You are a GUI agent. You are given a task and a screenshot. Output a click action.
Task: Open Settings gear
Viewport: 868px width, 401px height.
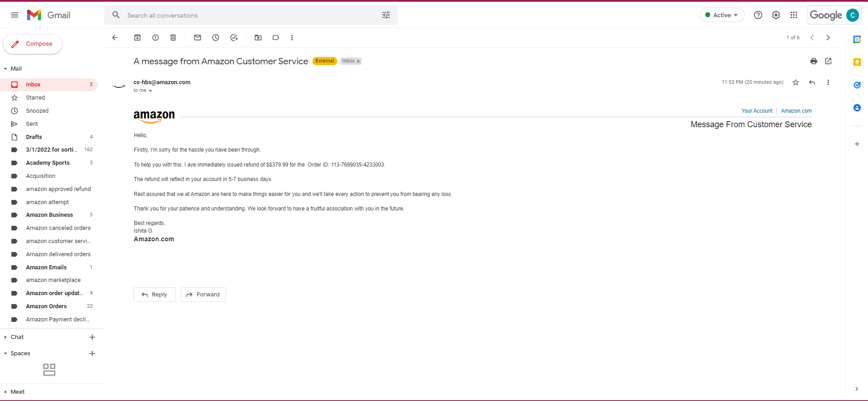coord(776,15)
